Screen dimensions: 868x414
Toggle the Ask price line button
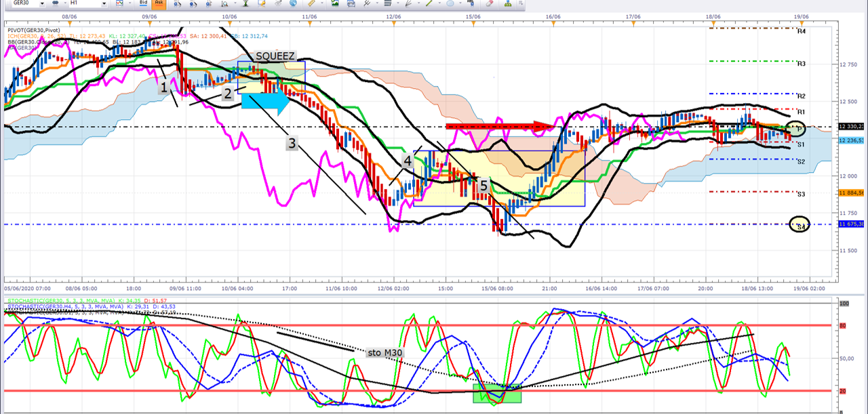158,3
